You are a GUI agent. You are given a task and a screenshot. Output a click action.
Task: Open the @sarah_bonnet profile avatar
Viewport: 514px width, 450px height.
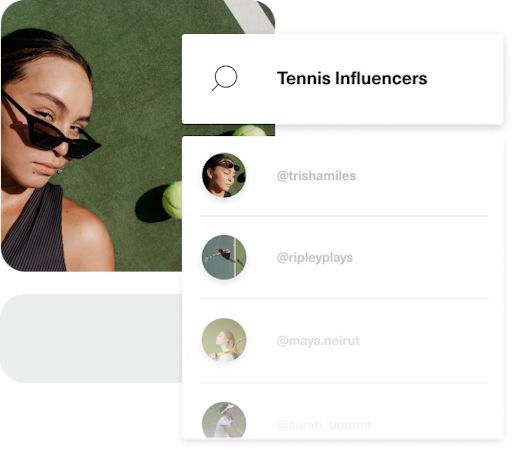224,420
